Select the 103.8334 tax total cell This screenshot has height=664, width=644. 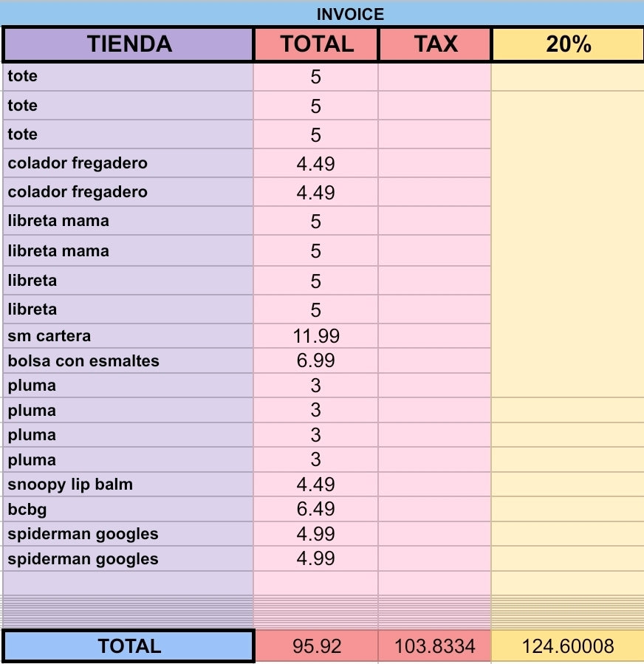coord(435,646)
